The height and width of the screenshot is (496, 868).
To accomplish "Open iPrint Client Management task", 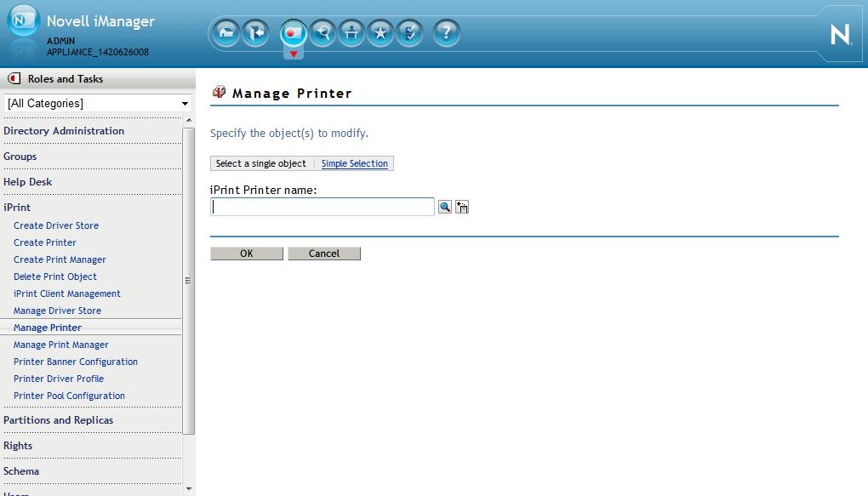I will (x=67, y=294).
